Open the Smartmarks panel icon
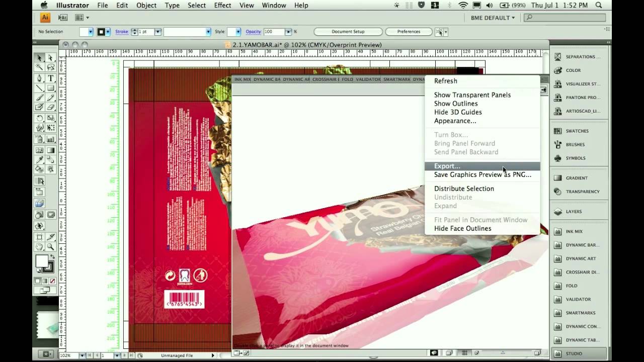 click(557, 313)
